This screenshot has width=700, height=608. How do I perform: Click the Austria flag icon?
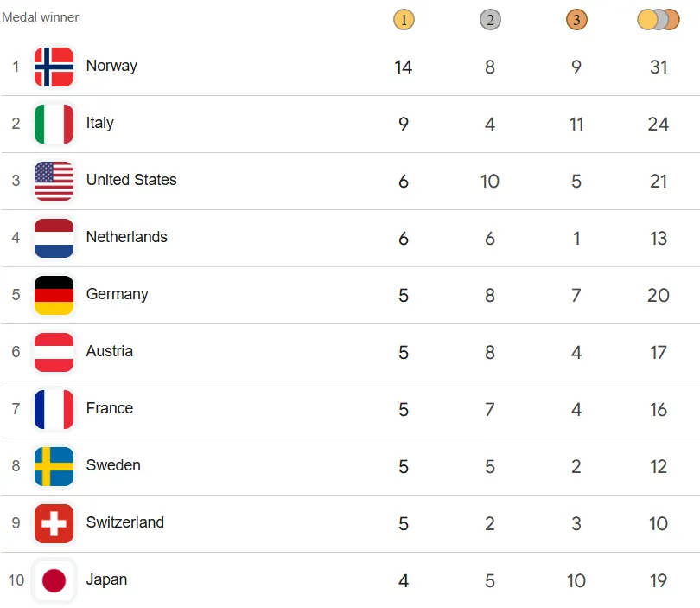pyautogui.click(x=54, y=352)
